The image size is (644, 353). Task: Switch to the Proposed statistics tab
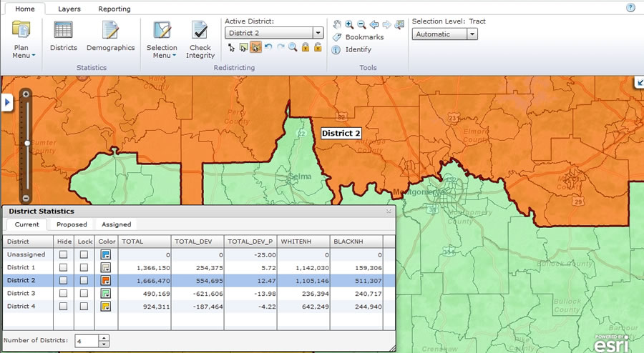click(72, 224)
